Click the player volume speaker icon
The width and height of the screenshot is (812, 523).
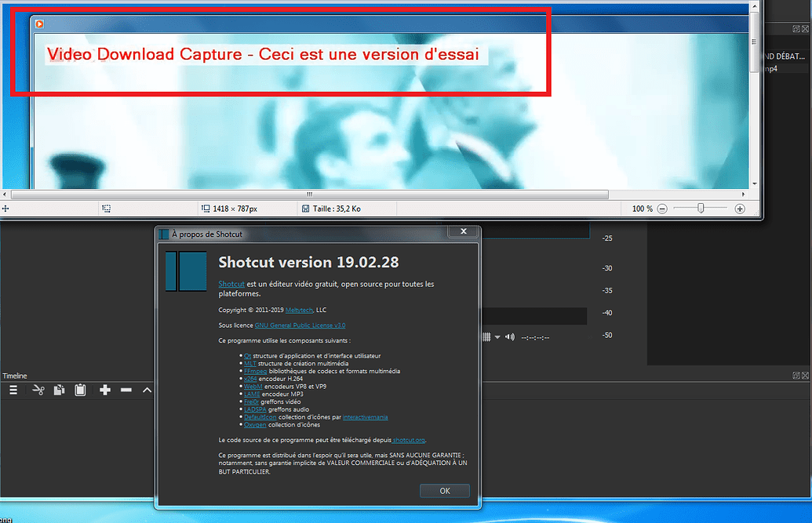[x=510, y=337]
